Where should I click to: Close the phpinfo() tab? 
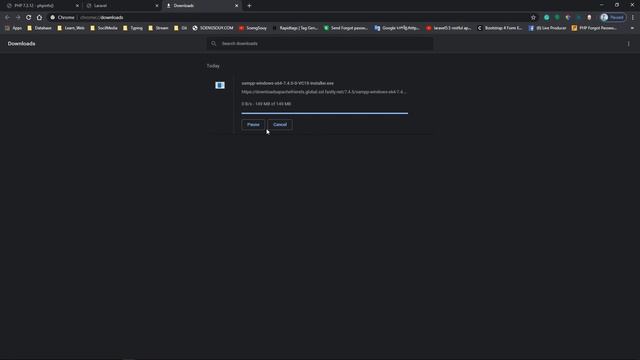pyautogui.click(x=77, y=6)
